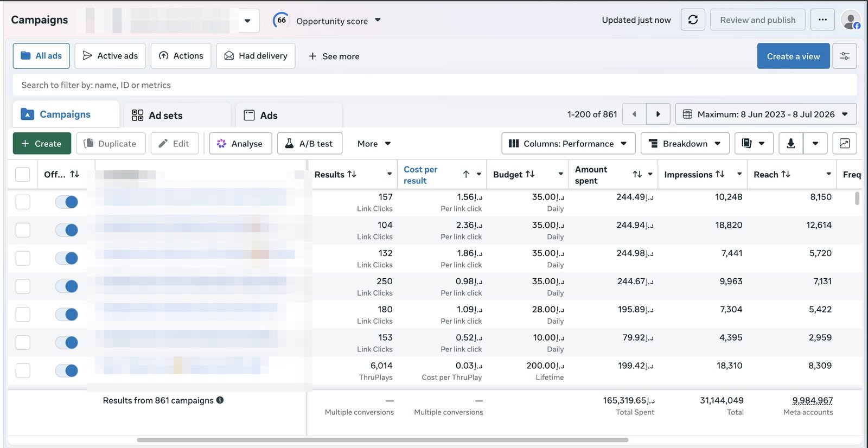The width and height of the screenshot is (868, 448).
Task: Check the campaign with 250 link clicks
Action: click(x=23, y=286)
